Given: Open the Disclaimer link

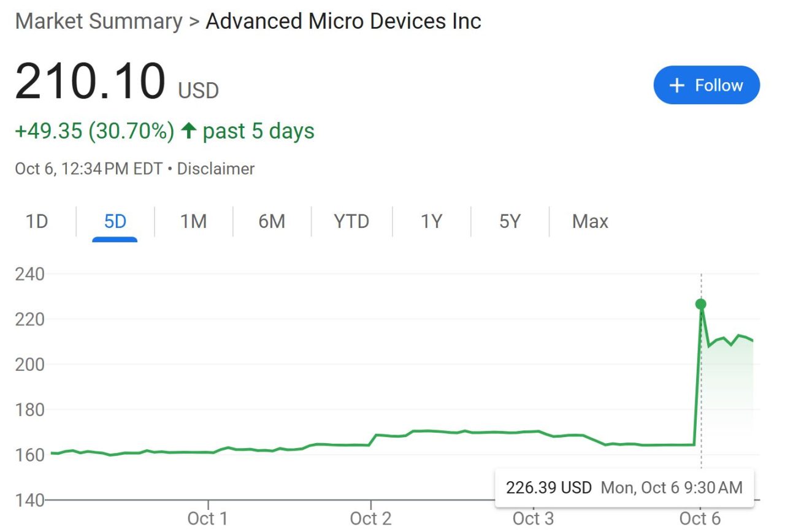Looking at the screenshot, I should [x=215, y=169].
